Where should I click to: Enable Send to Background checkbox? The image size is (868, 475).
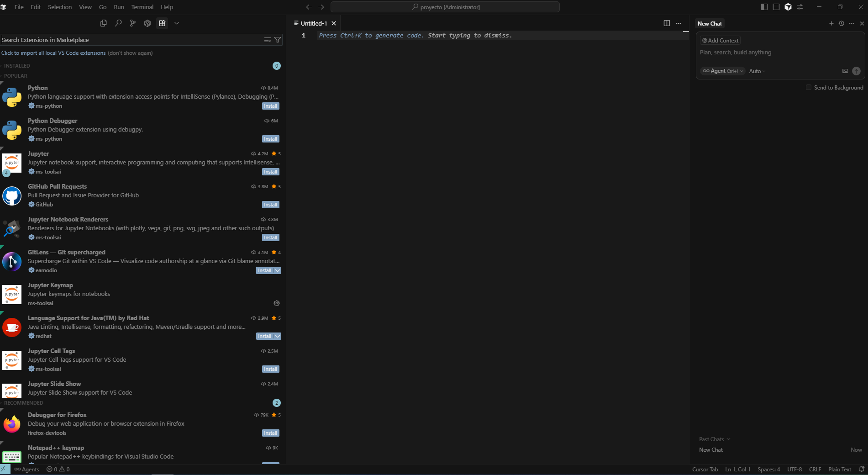click(809, 87)
